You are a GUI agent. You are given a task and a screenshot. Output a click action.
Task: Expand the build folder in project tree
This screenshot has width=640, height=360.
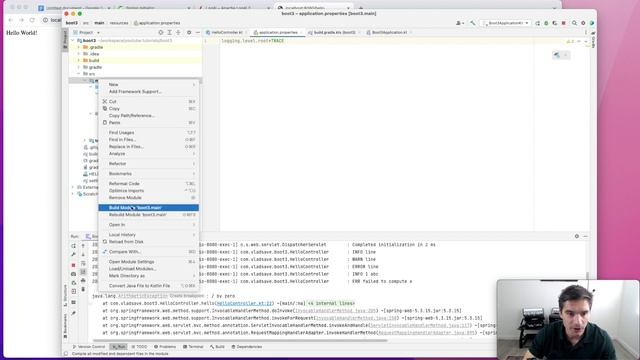(x=79, y=60)
